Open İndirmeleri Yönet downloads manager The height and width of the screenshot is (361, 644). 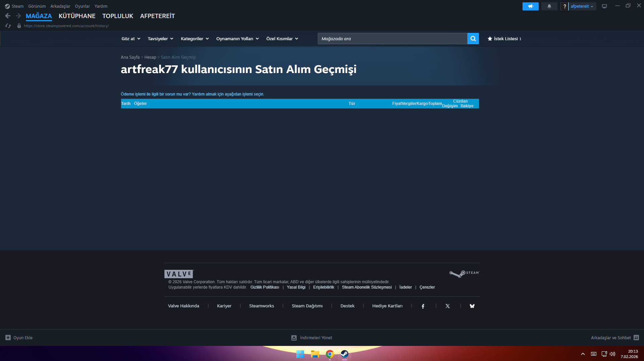(316, 338)
